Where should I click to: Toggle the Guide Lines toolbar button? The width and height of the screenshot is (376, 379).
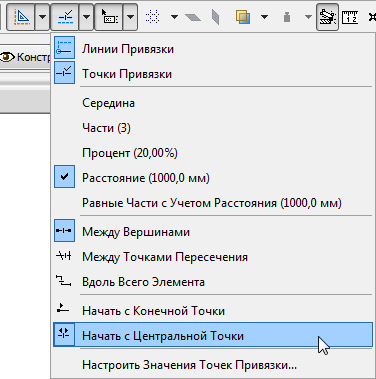click(21, 16)
